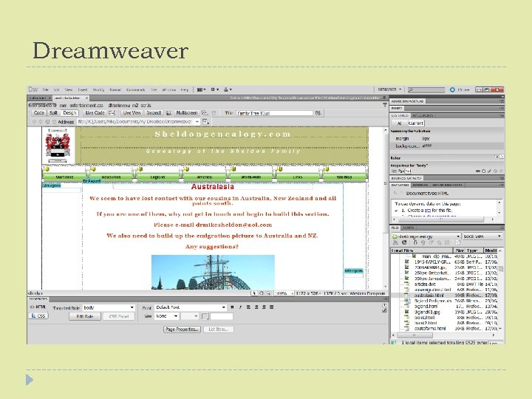
Task: Click the search field in the top bar
Action: pos(426,89)
